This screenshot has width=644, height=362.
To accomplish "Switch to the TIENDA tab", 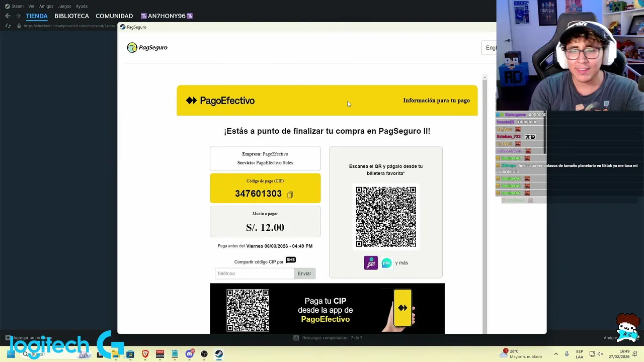I will pyautogui.click(x=37, y=16).
